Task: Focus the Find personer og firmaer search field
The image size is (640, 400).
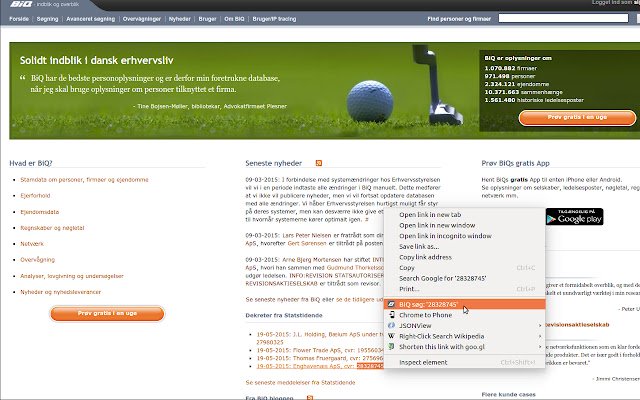Action: (x=563, y=18)
